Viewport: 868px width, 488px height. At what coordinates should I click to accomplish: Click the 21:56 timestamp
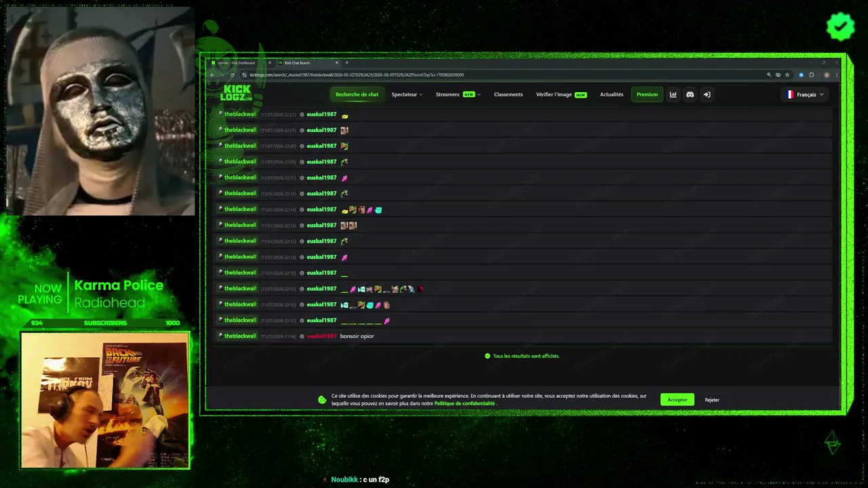coord(278,336)
